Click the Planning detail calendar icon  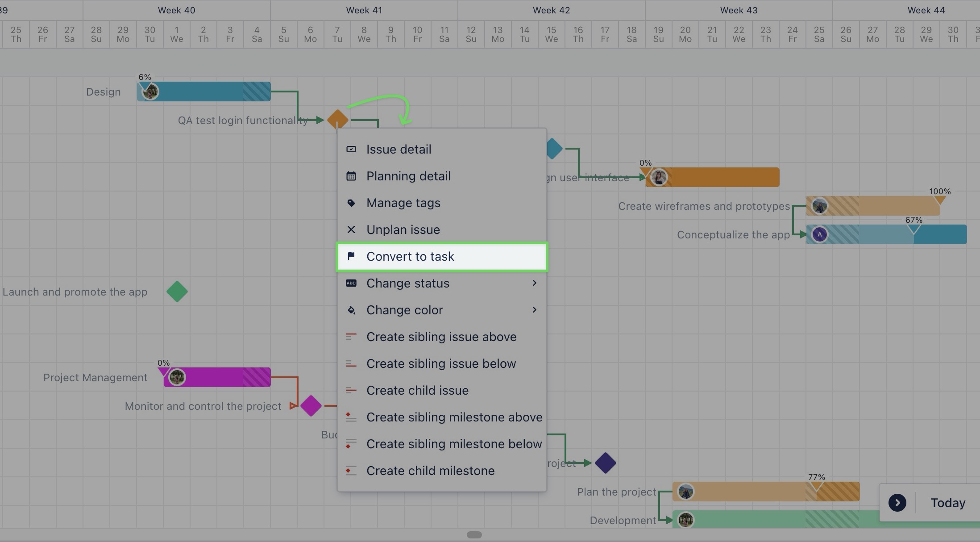point(351,176)
